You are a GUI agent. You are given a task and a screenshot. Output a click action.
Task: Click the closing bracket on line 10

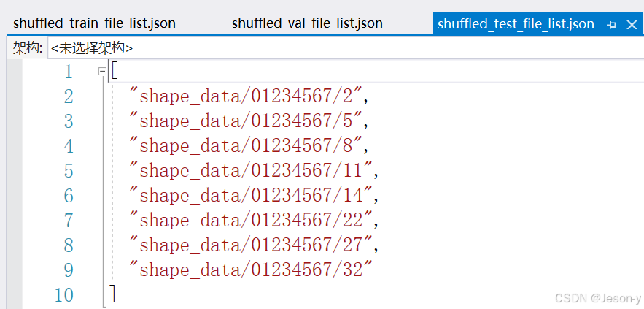coord(112,294)
